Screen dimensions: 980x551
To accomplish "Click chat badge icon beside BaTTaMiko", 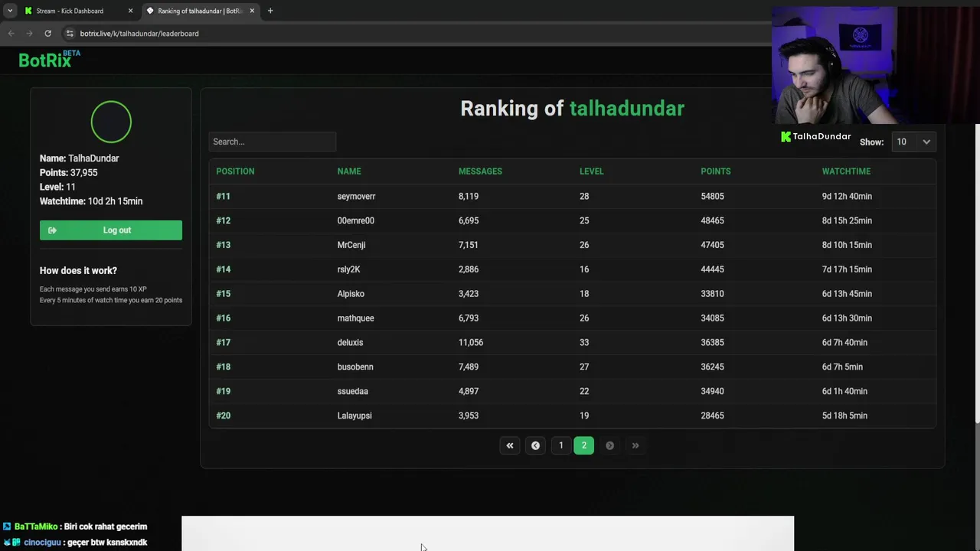I will [x=7, y=527].
